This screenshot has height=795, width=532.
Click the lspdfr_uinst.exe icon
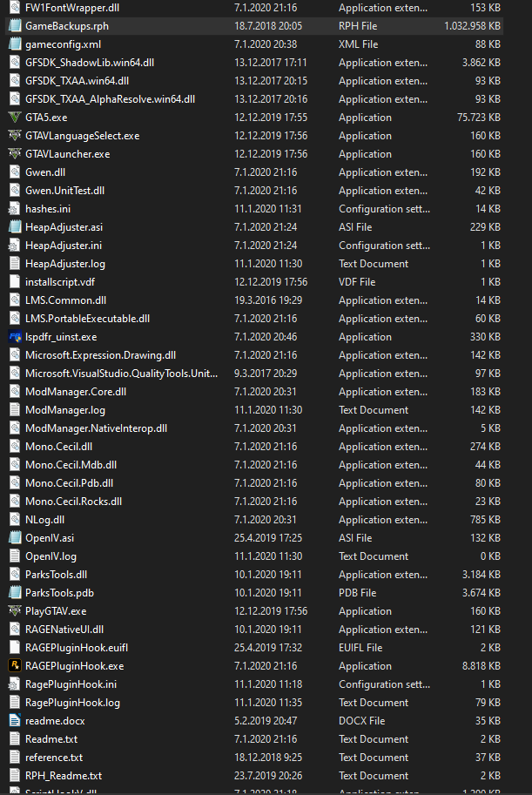(x=15, y=337)
